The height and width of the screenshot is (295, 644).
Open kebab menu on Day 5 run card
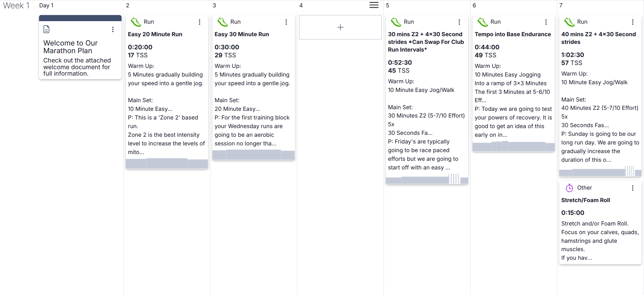(459, 22)
